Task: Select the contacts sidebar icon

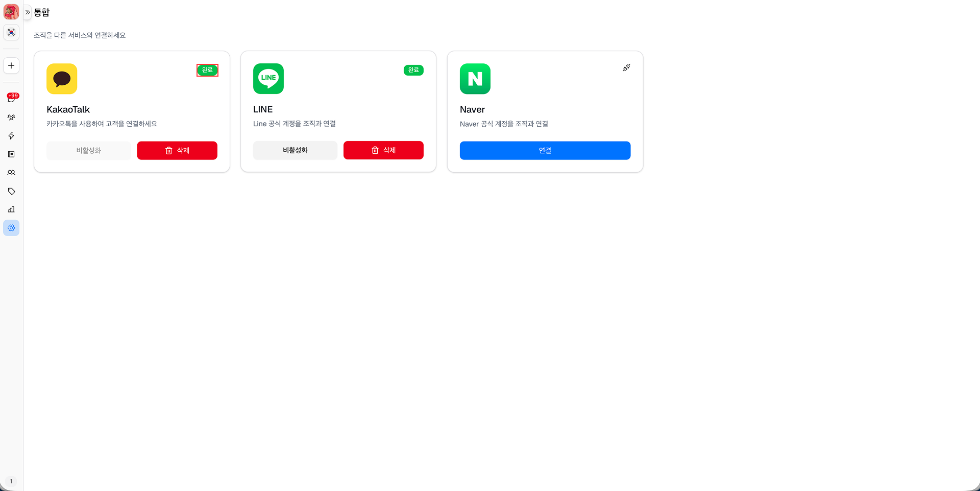Action: click(11, 172)
